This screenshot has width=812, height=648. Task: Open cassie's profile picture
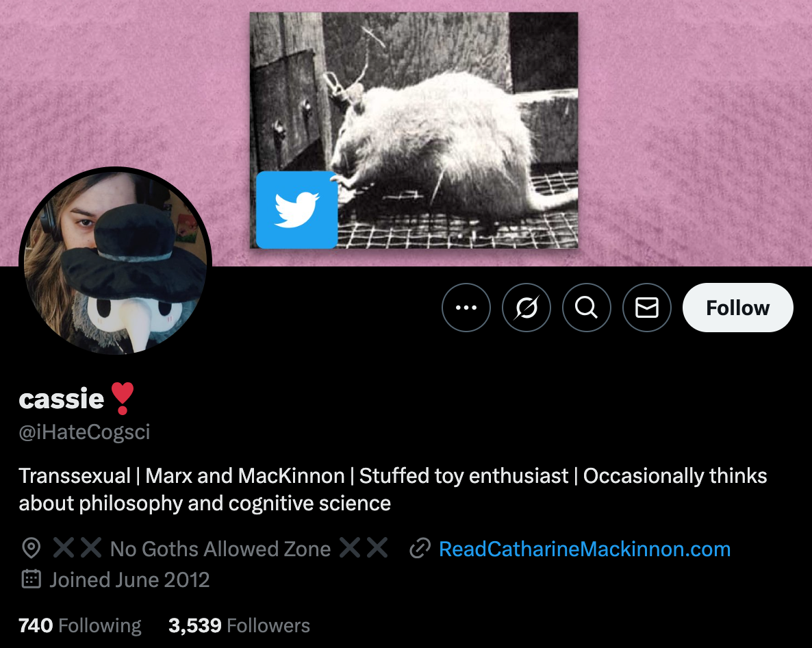pos(115,262)
